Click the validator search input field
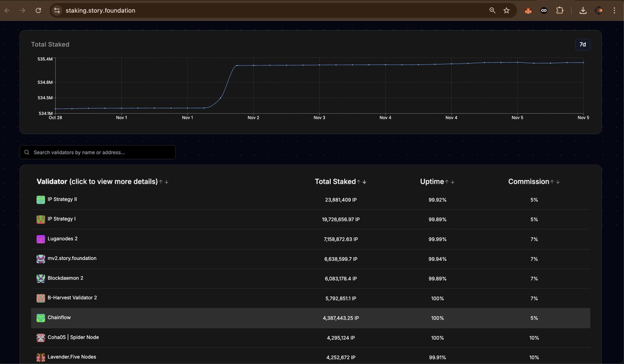Screen dimensions: 624x364 [x=97, y=152]
